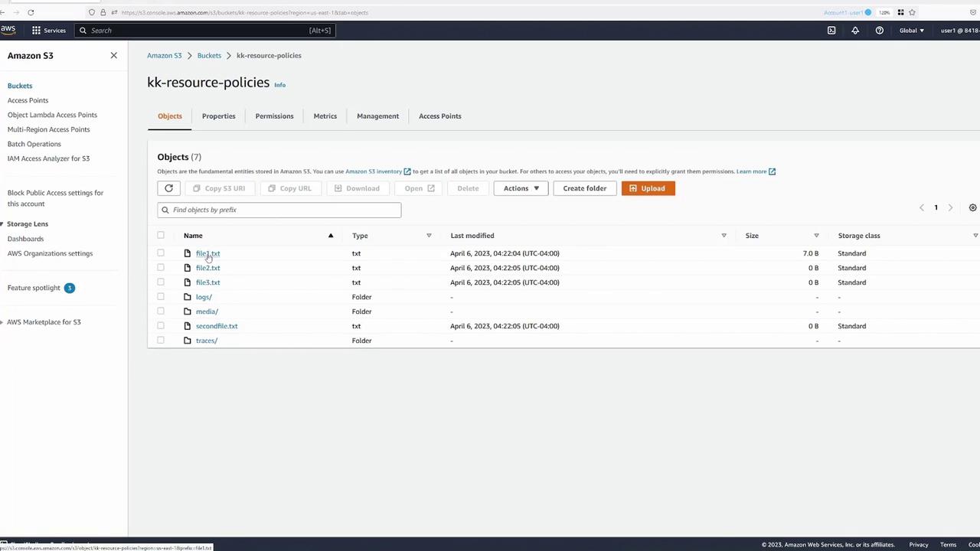
Task: Close the Amazon S3 sidebar panel
Action: point(113,56)
